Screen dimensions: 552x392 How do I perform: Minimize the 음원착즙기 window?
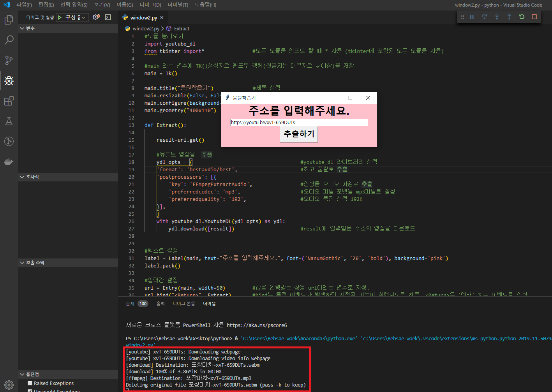pyautogui.click(x=333, y=98)
